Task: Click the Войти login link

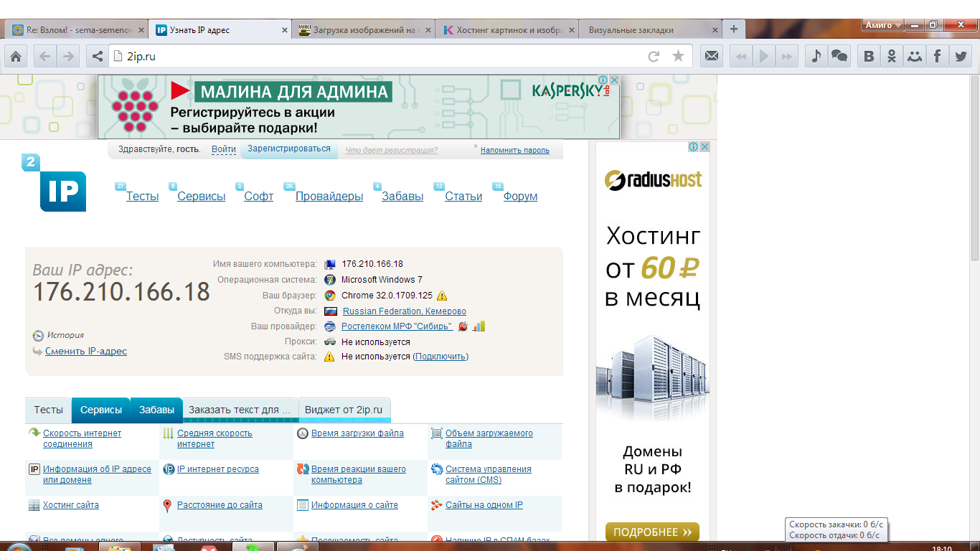Action: pyautogui.click(x=224, y=149)
